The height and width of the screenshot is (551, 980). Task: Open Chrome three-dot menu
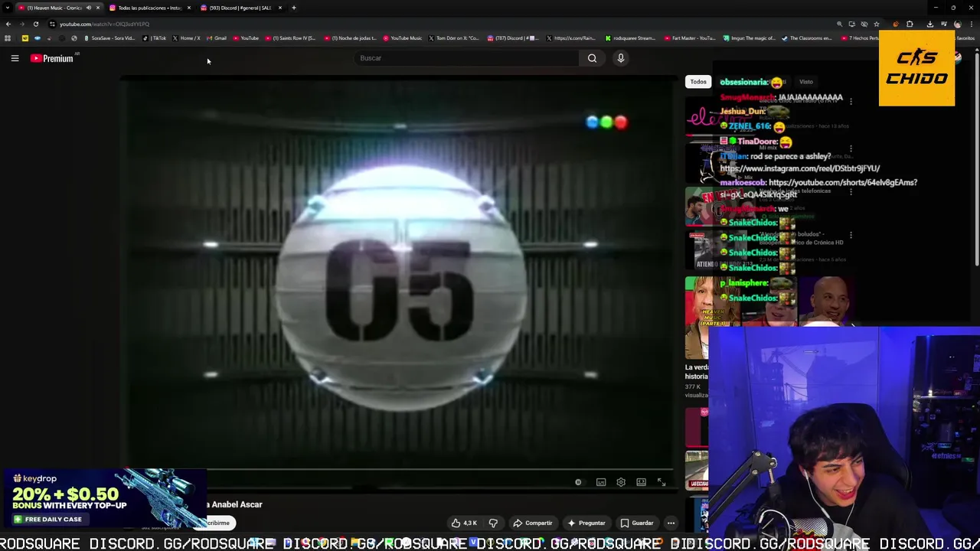[971, 24]
